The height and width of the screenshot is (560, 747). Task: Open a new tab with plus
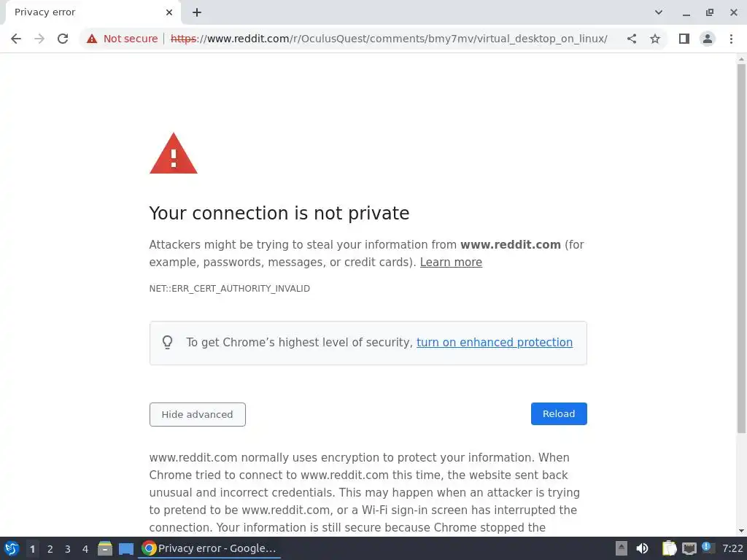[197, 12]
